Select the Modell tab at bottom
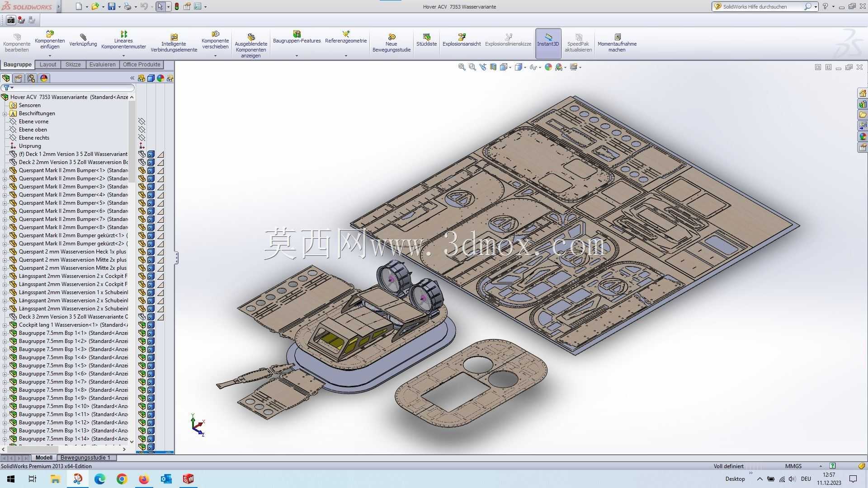The image size is (868, 488). click(44, 458)
